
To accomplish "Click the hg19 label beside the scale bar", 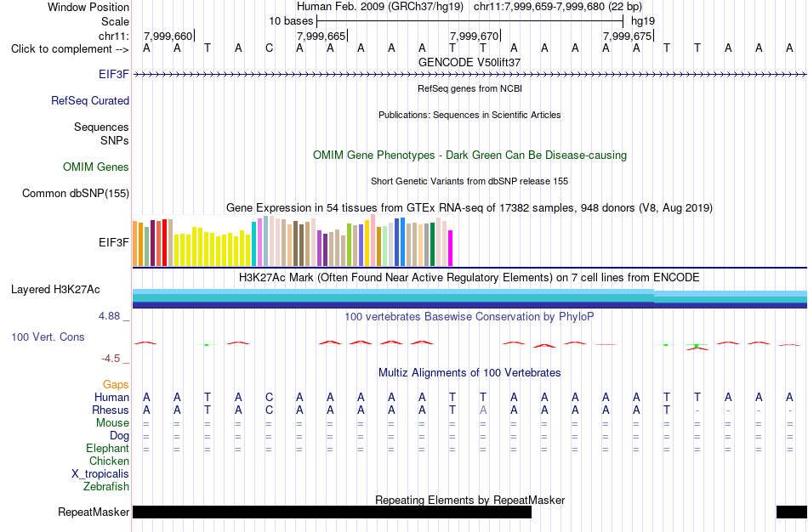I will [x=643, y=21].
